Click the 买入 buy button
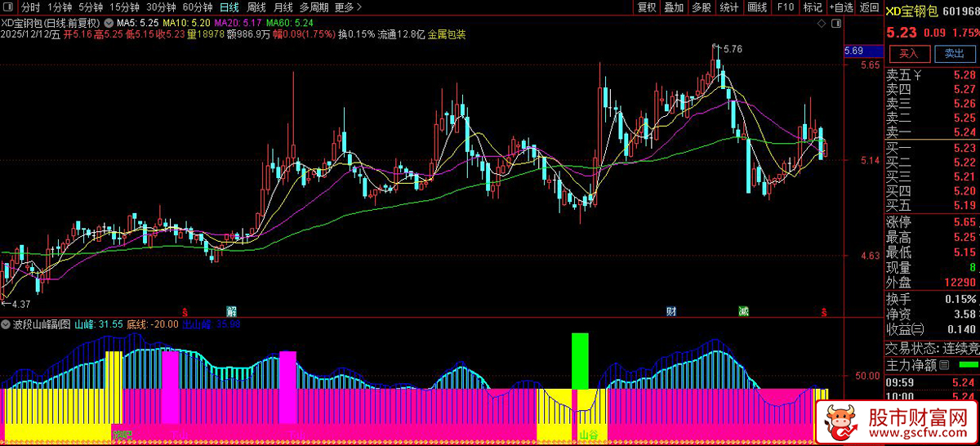 909,54
